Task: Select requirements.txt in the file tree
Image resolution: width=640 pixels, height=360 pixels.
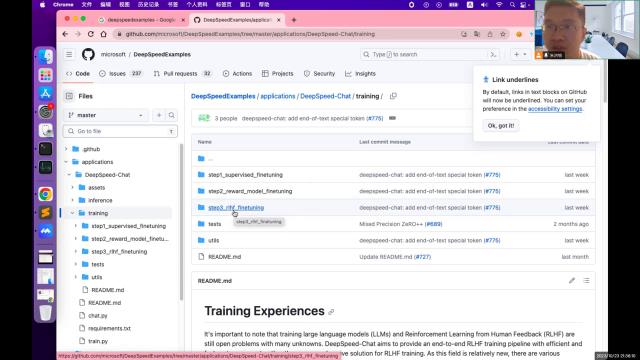Action: [109, 329]
